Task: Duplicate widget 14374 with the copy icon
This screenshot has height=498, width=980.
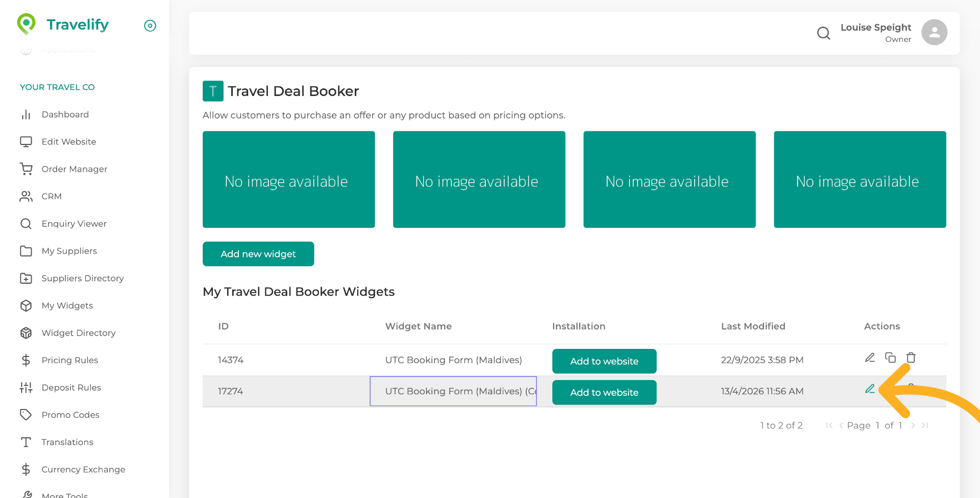Action: 891,358
